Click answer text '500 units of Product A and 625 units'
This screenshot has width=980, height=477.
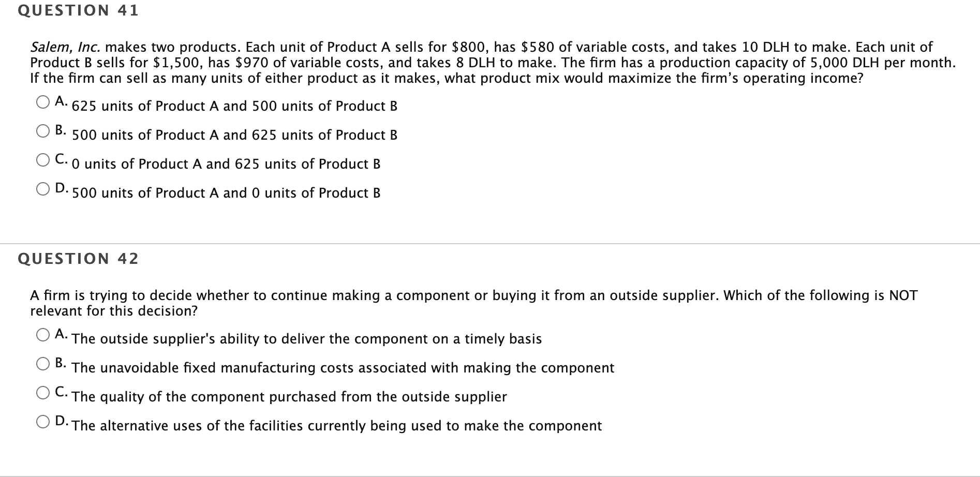tap(233, 135)
